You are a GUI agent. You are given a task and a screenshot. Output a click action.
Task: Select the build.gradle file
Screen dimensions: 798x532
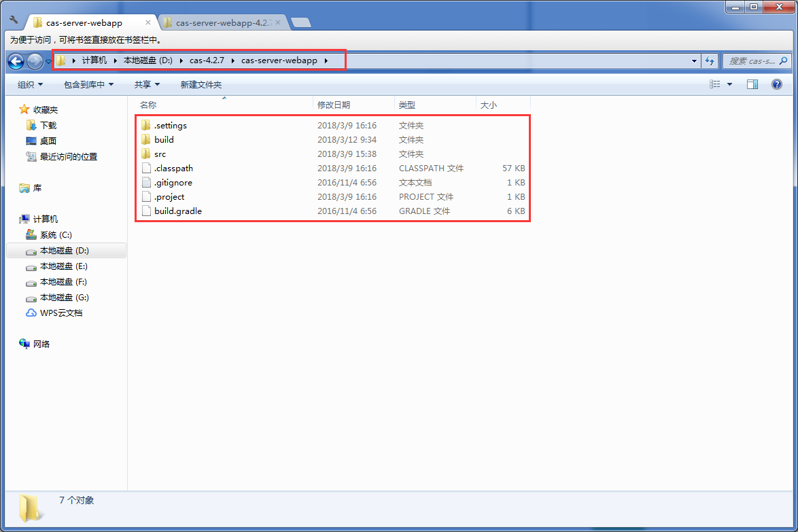point(177,211)
